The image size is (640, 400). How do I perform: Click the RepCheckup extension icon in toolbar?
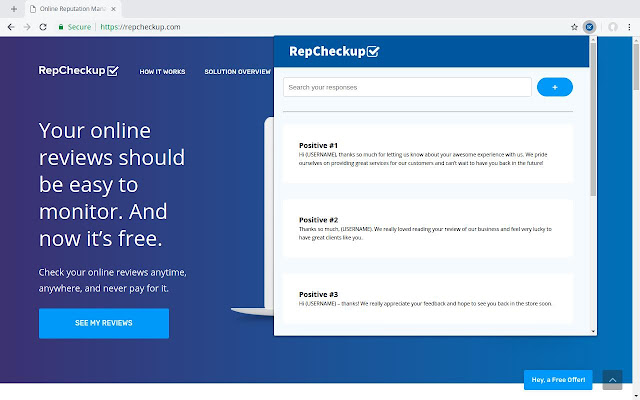pyautogui.click(x=589, y=27)
